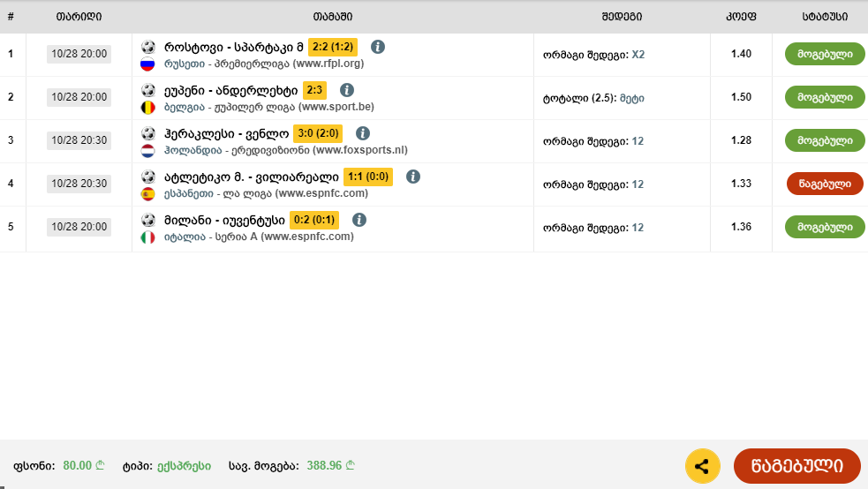Open info icon for Eupen - Anderlecht match
The image size is (868, 489).
346,90
